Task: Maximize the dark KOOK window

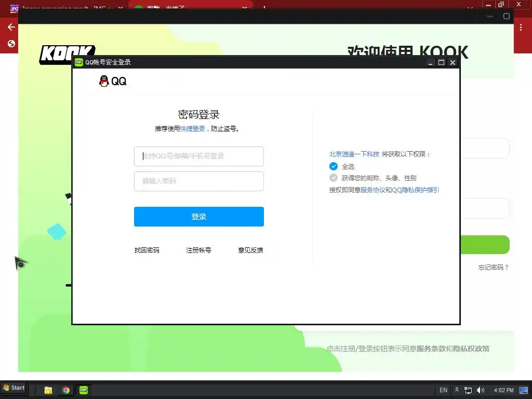Action: [x=506, y=16]
